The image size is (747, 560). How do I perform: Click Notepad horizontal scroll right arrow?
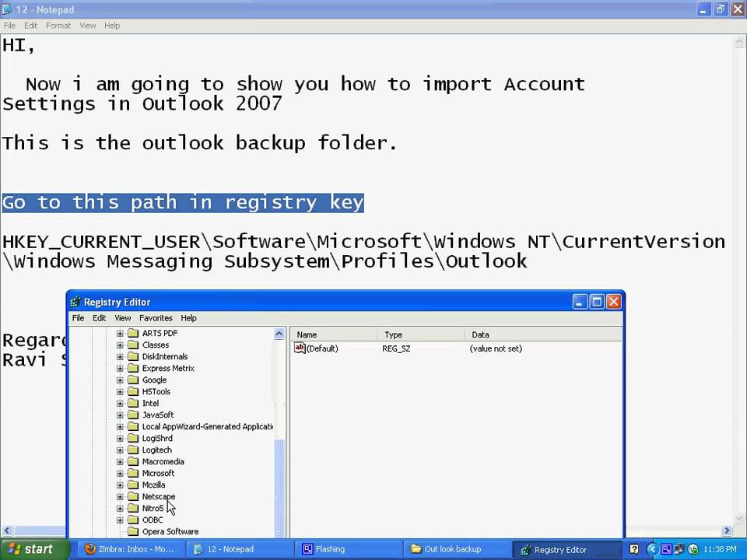click(x=727, y=530)
